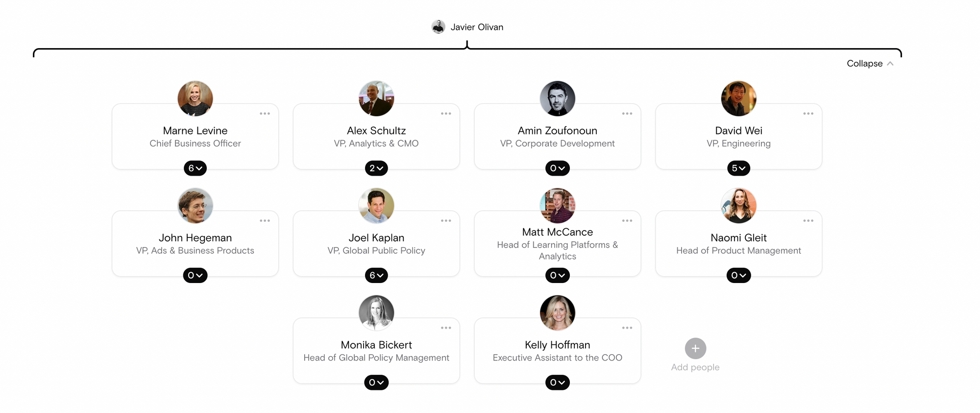Click Javier Olivan's name at the top
The width and height of the screenshot is (980, 413).
(477, 27)
